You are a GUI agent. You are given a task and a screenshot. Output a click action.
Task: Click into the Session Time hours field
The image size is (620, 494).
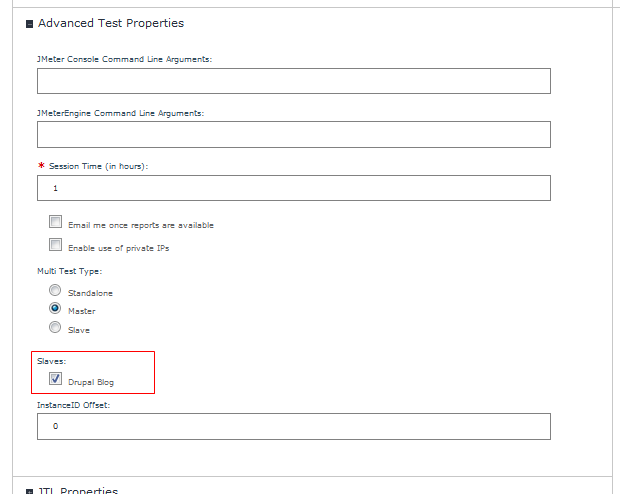coord(294,188)
